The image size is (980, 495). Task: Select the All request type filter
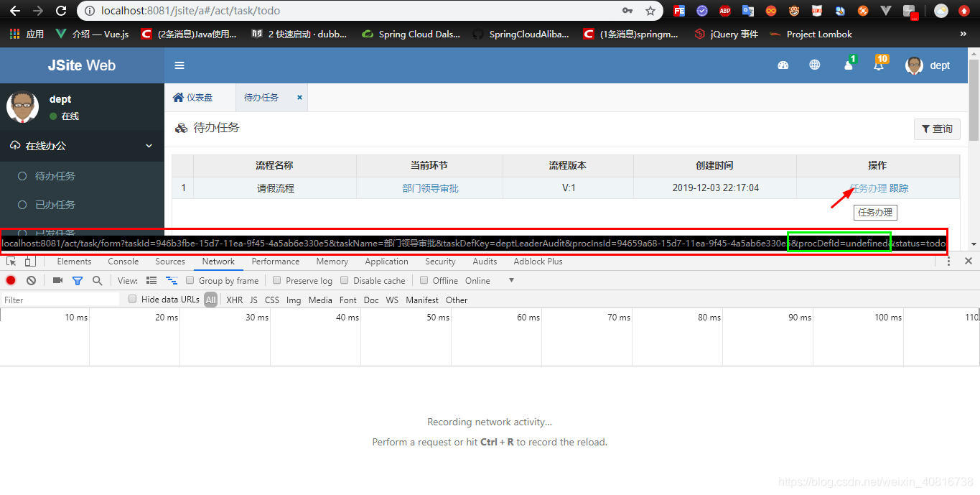pos(210,300)
